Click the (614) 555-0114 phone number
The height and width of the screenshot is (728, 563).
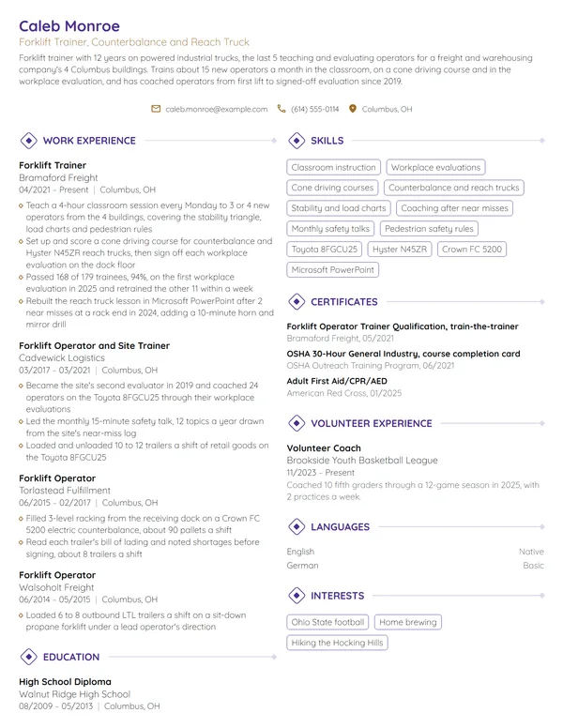click(315, 109)
